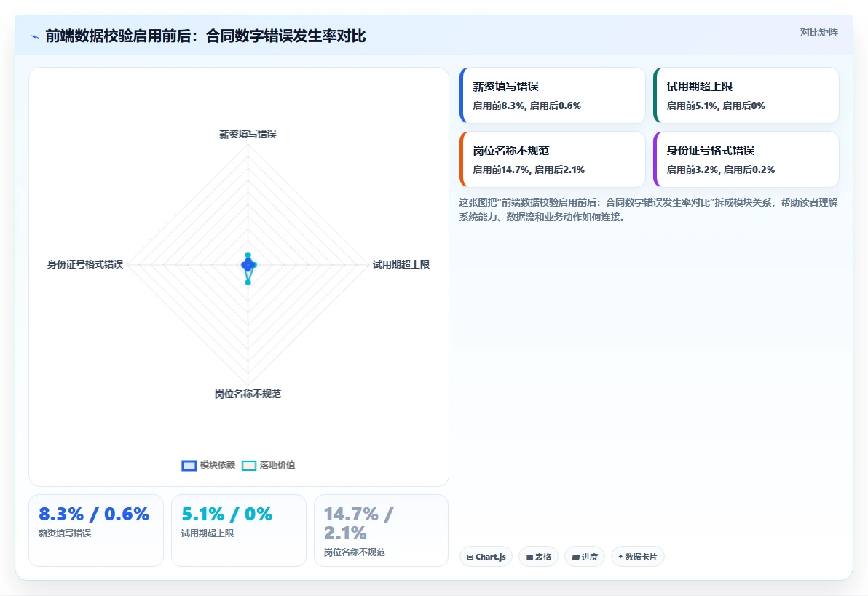Screen dimensions: 868x596
Task: Click 启用前14.7%, 启用后2.1% text
Action: [x=529, y=170]
